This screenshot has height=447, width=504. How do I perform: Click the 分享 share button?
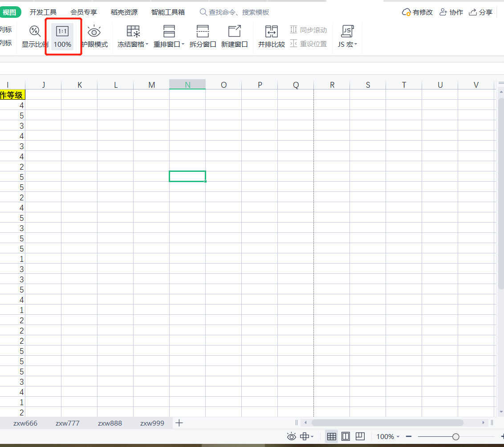click(481, 12)
